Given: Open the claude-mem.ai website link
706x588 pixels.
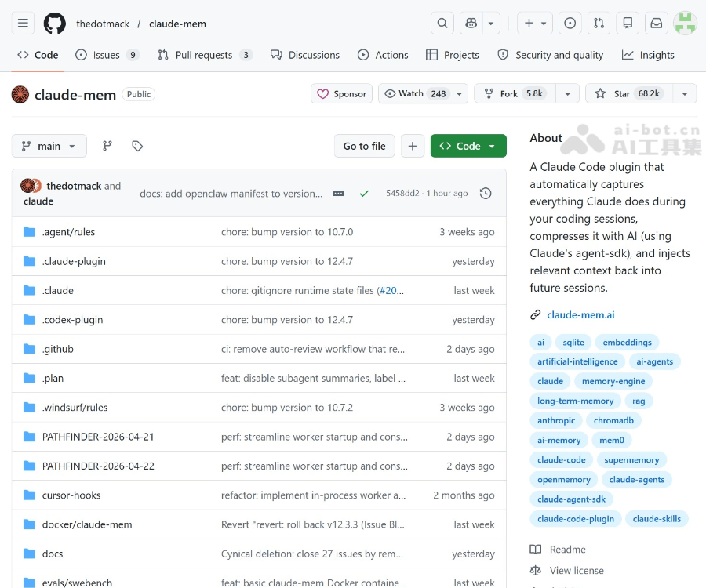Looking at the screenshot, I should point(580,315).
